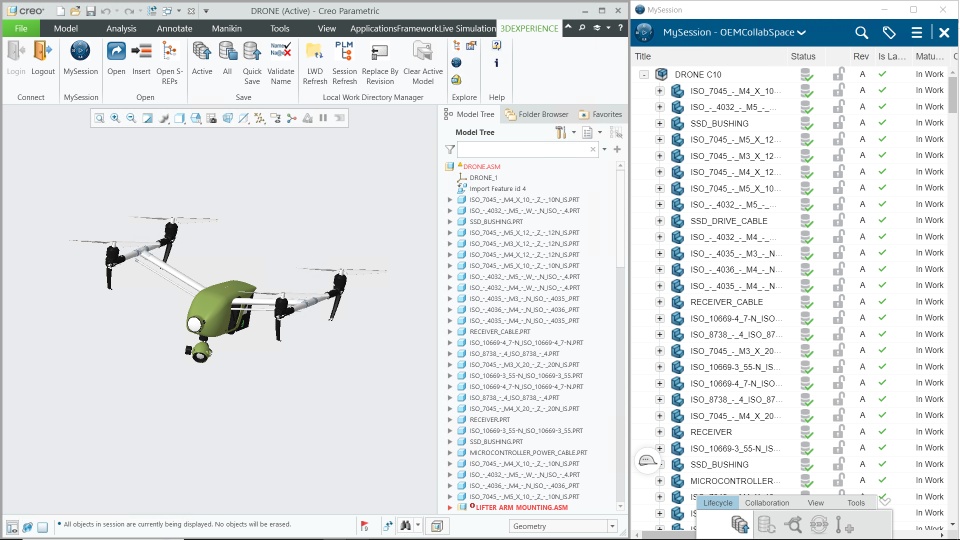Expand RECEIVER_CABLE.PRT in Model Tree
This screenshot has height=540, width=960.
[x=450, y=332]
